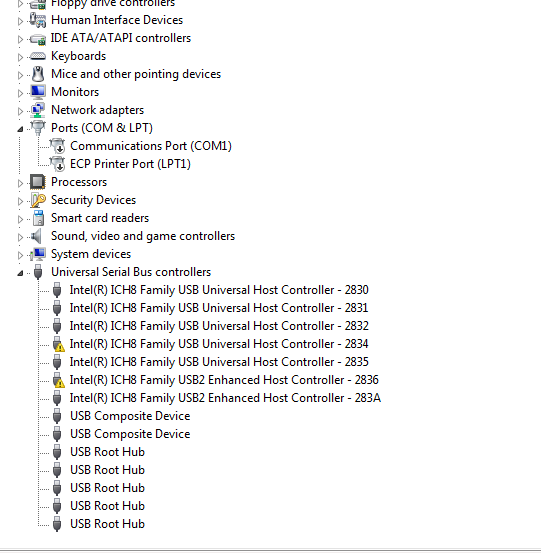Viewport: 541px width, 553px height.
Task: Expand the Security Devices node
Action: pos(20,201)
